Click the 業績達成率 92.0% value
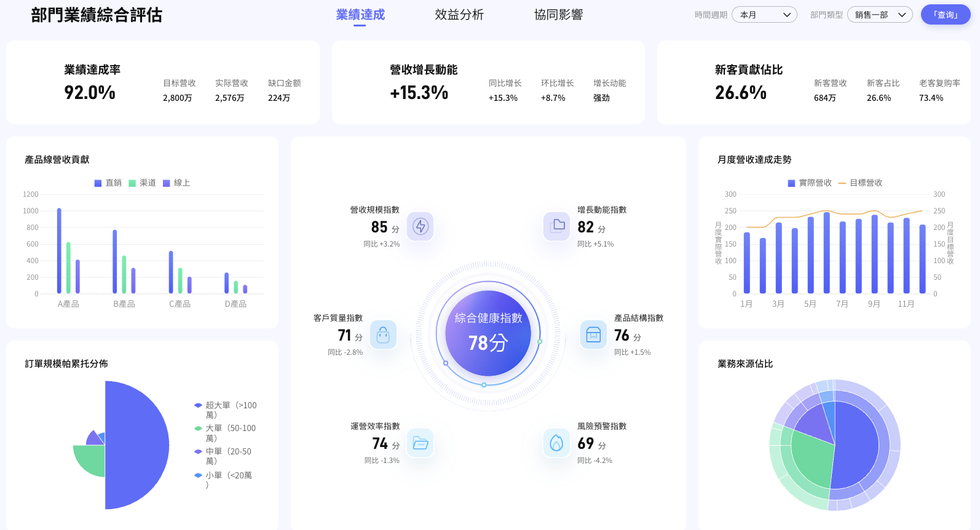 tap(90, 93)
